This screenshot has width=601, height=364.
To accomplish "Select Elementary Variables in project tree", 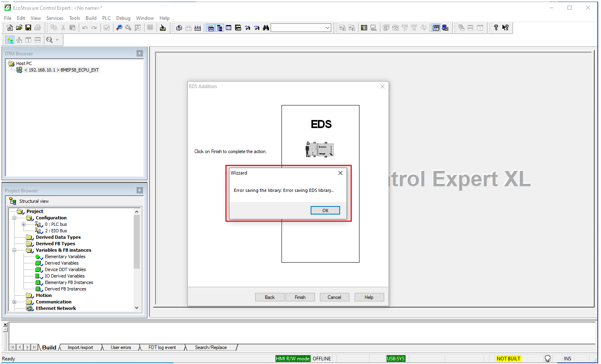I will click(65, 257).
